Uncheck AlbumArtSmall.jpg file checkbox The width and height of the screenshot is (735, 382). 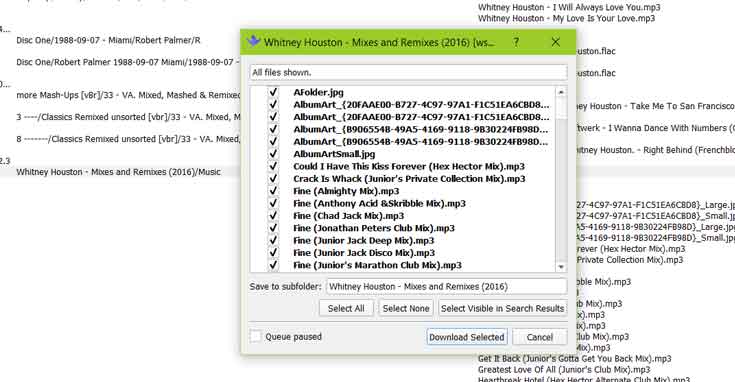tap(273, 154)
